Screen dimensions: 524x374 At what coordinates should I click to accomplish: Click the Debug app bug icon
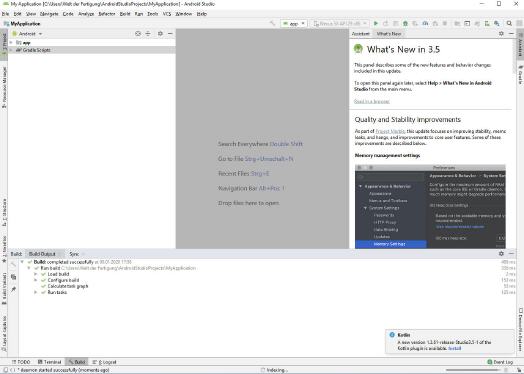click(x=405, y=23)
